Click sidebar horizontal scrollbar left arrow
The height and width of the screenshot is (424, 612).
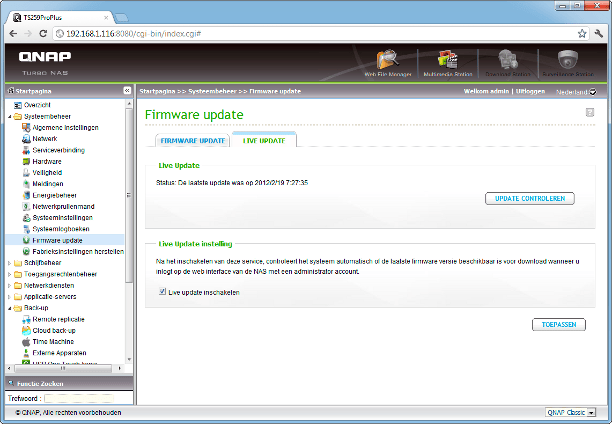click(10, 368)
